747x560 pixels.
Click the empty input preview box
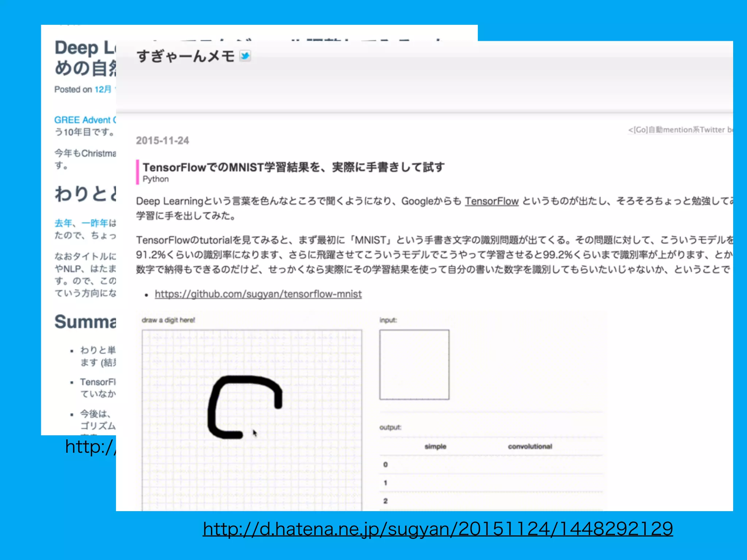414,365
